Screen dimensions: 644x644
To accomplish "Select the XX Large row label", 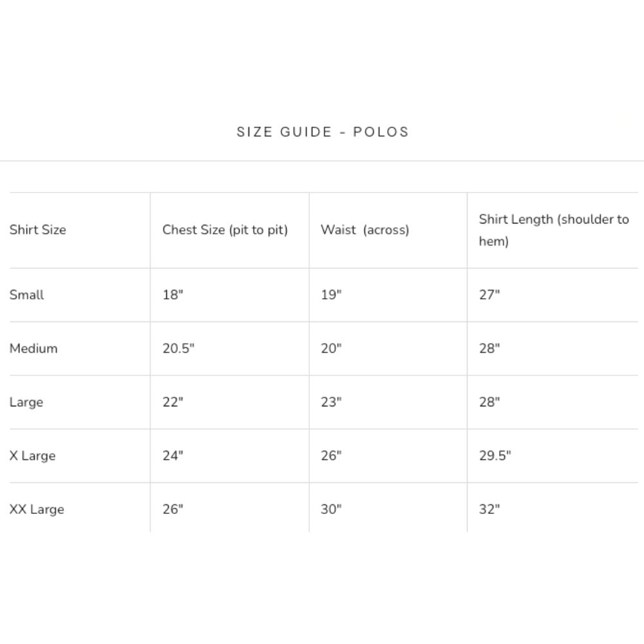I will [37, 509].
